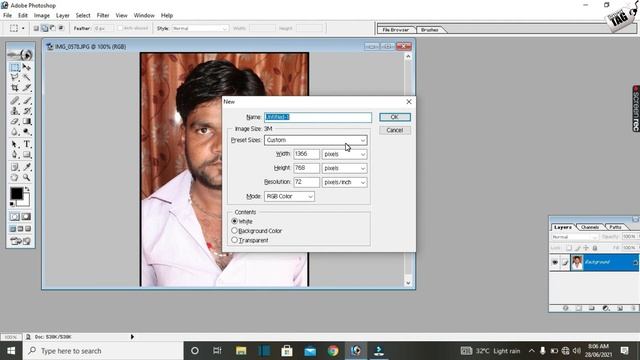Choose Background Color contents option
This screenshot has height=360, width=640.
[x=234, y=231]
